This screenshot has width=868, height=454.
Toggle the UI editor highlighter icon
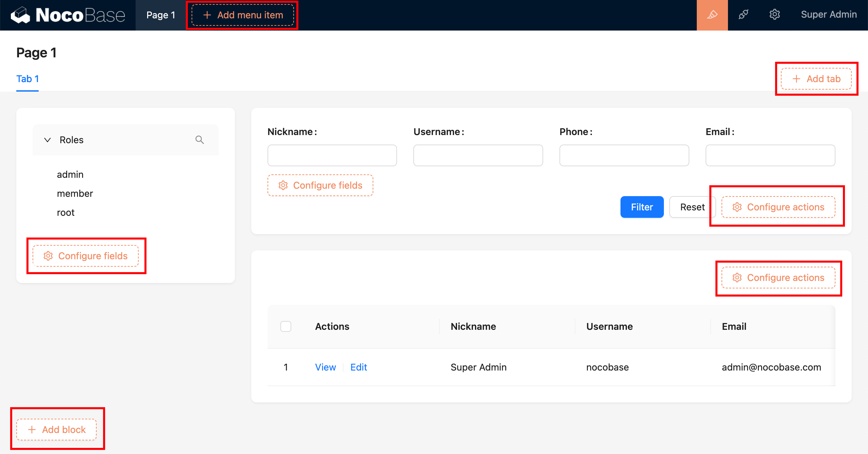pos(712,15)
